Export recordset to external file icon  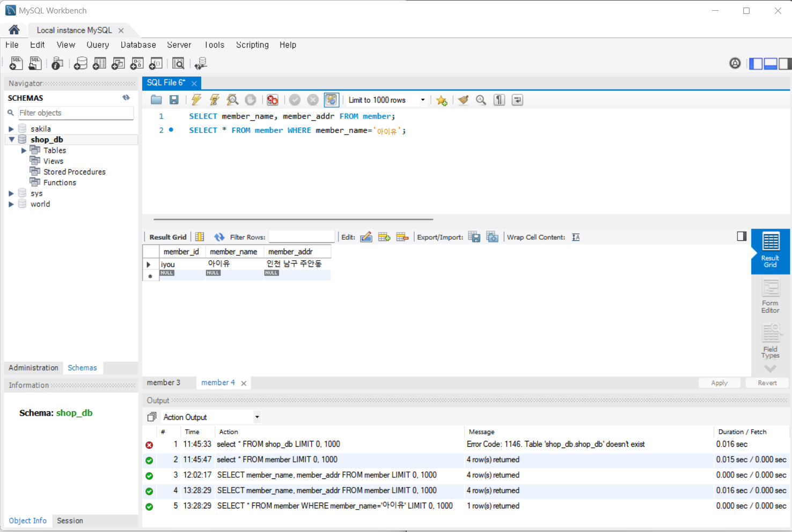pos(474,237)
